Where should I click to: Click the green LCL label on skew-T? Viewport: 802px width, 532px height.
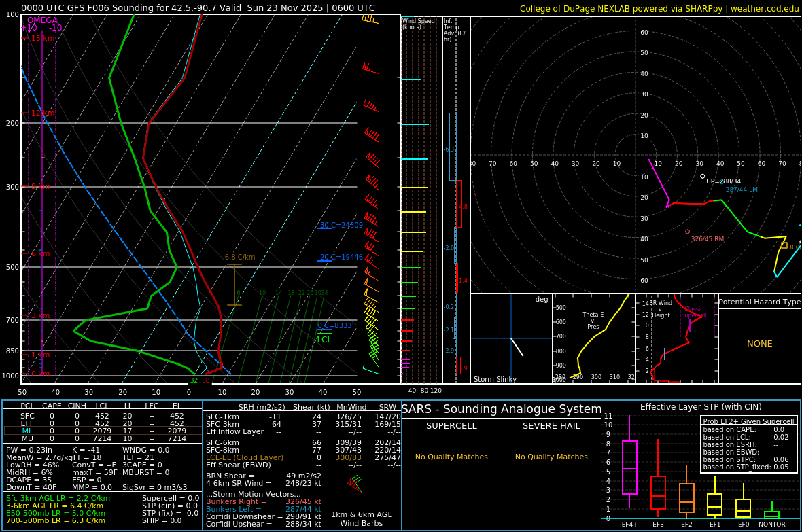pos(324,340)
